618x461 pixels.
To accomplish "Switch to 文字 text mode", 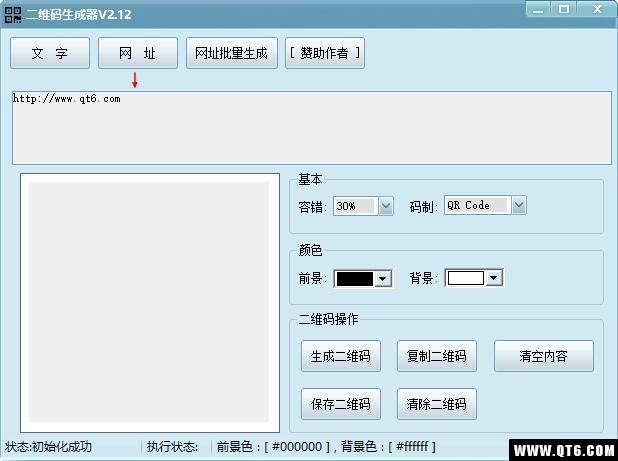I will tap(50, 53).
